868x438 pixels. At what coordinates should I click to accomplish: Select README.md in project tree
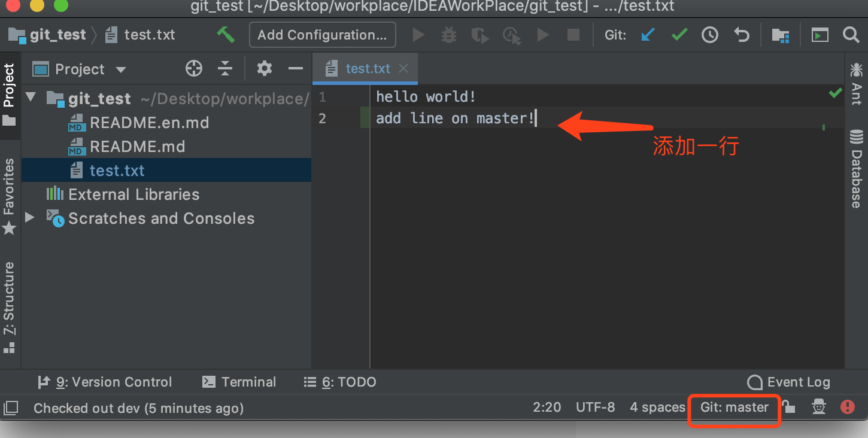pos(127,147)
